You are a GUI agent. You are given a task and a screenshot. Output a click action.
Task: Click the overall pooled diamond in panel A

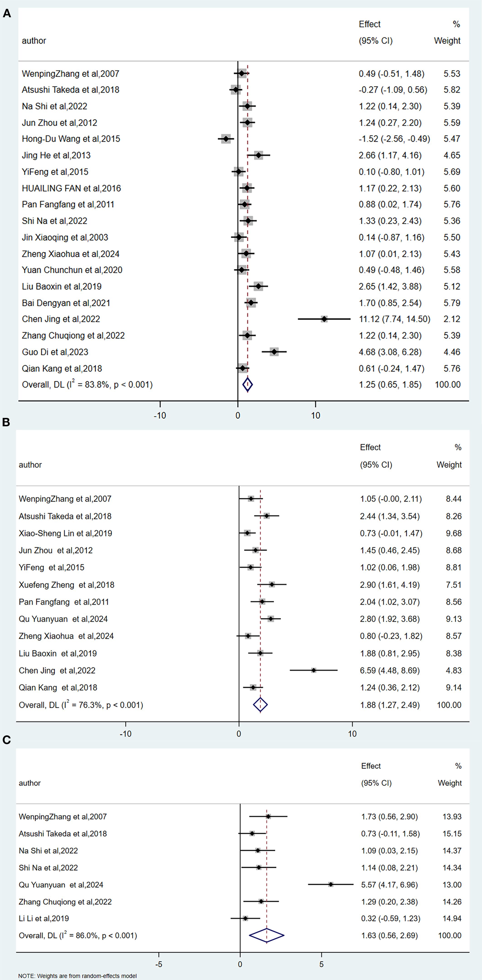pos(248,385)
